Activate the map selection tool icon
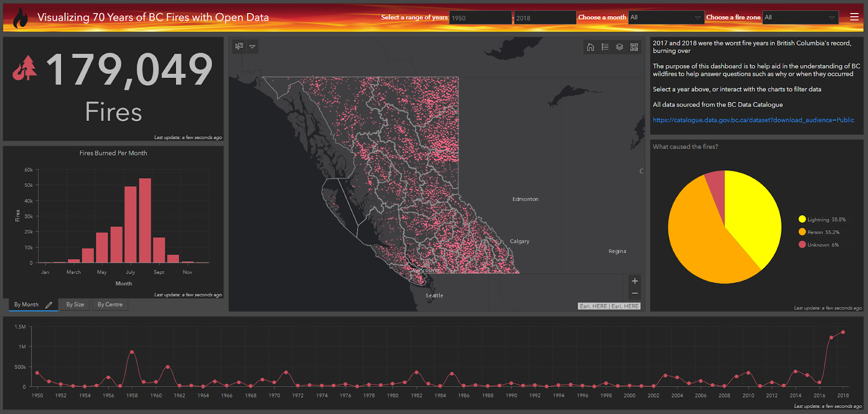Viewport: 868px width, 414px height. (239, 47)
